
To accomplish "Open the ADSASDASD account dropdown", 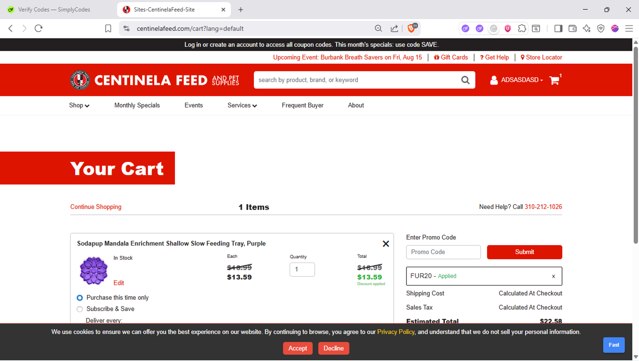I will coord(516,80).
